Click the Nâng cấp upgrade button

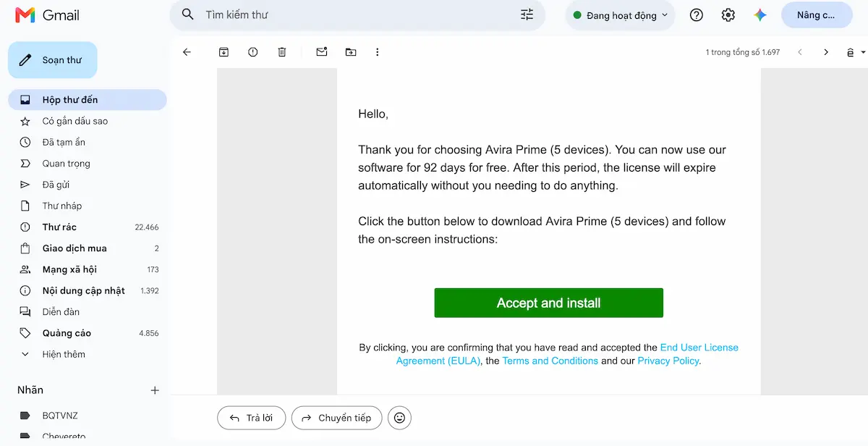(817, 15)
